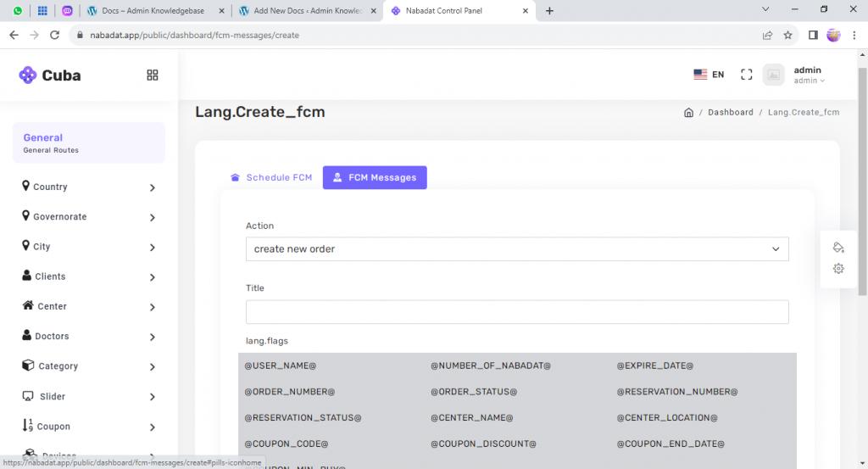Image resolution: width=868 pixels, height=469 pixels.
Task: Expand the Country sidebar menu
Action: click(x=89, y=187)
